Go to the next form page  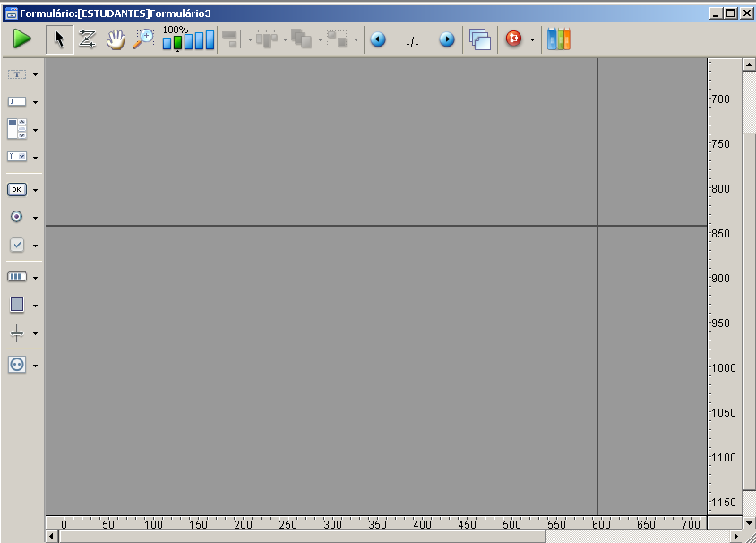tap(446, 40)
